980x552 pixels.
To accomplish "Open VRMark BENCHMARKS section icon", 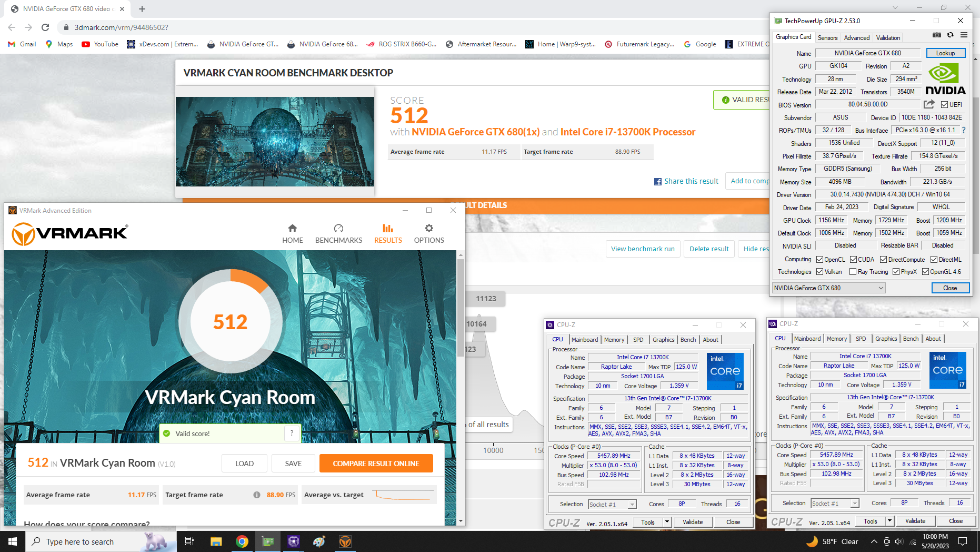I will pyautogui.click(x=338, y=228).
